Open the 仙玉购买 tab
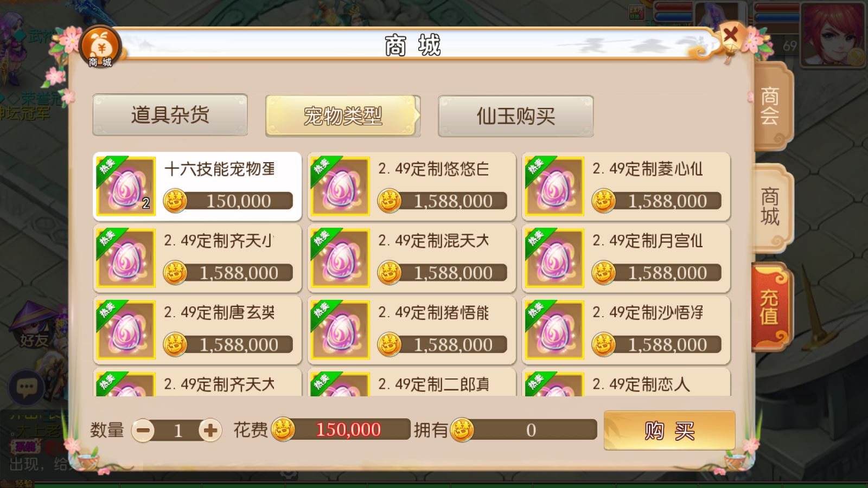Image resolution: width=868 pixels, height=488 pixels. click(x=515, y=115)
